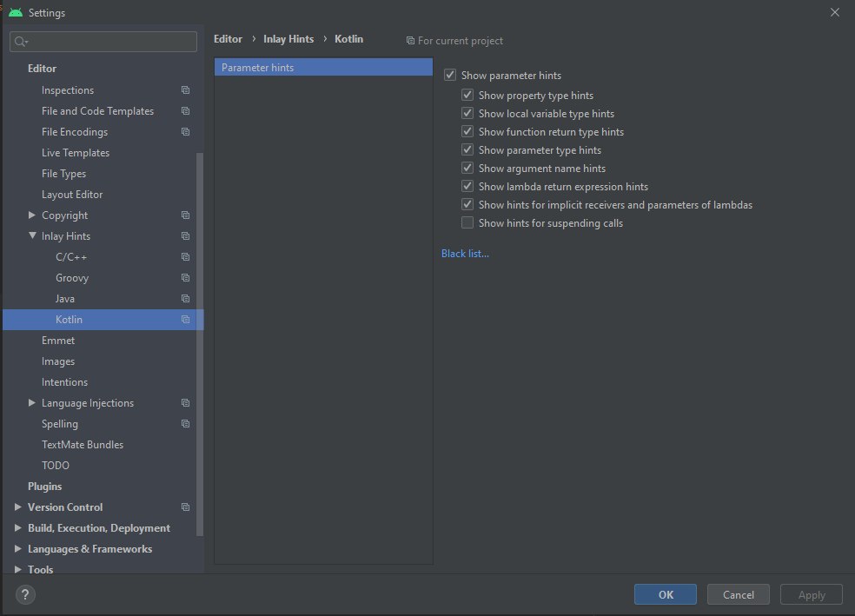This screenshot has width=855, height=616.
Task: Expand Build, Execution, Deployment section
Action: tap(18, 527)
